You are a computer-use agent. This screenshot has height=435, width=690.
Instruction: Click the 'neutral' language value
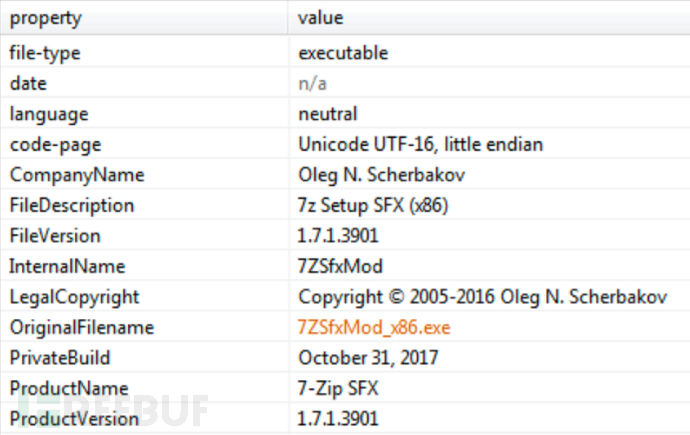click(x=327, y=114)
